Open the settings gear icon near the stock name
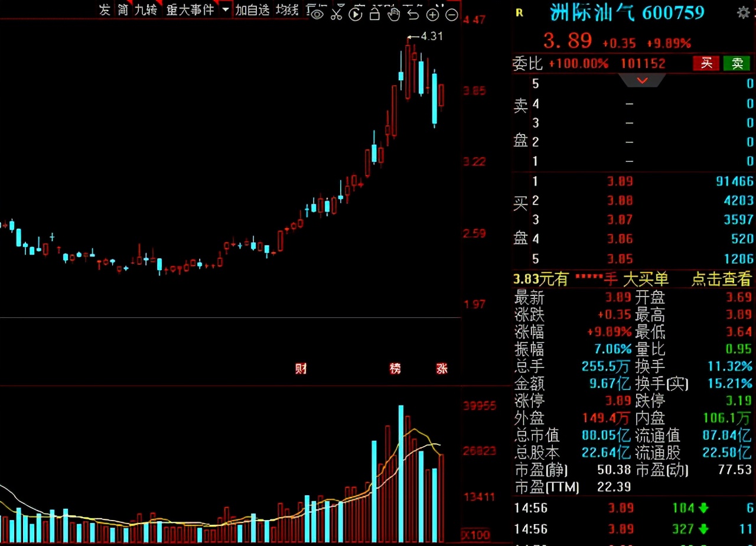The image size is (756, 546). [x=744, y=11]
